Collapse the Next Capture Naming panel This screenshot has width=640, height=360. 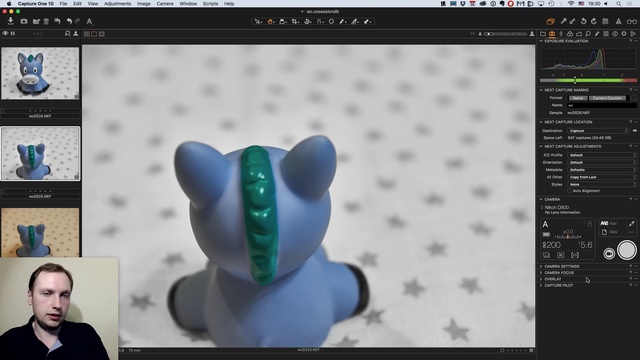click(542, 90)
